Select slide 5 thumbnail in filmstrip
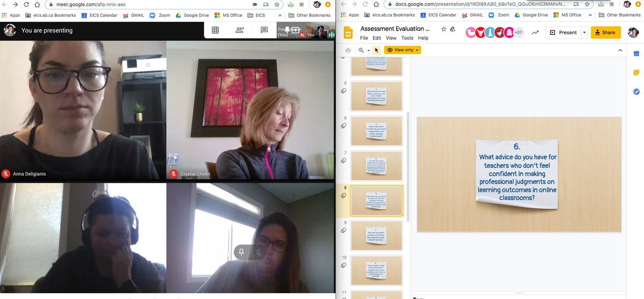 376,96
